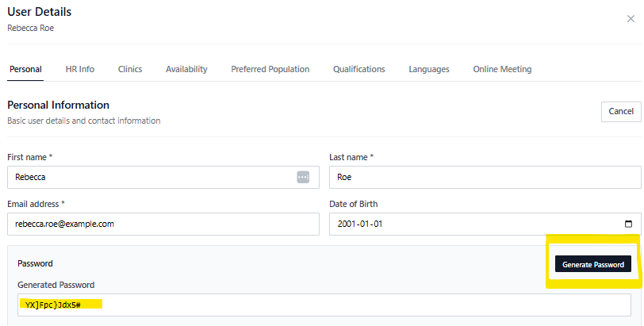Click the 'Personal Information' heading

(59, 105)
